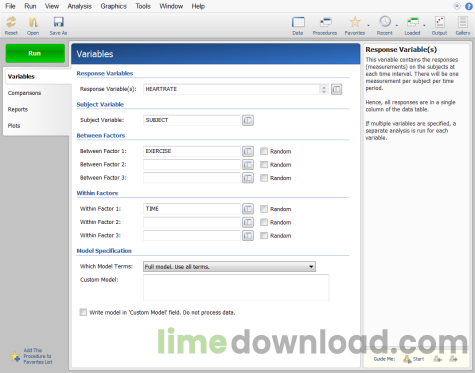Open the Run menu
The image size is (475, 373).
click(x=30, y=6)
